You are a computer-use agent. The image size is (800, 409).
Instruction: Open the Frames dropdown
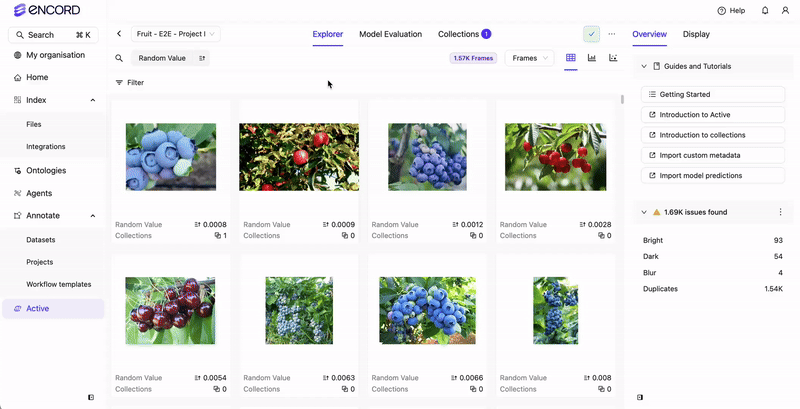click(x=529, y=58)
